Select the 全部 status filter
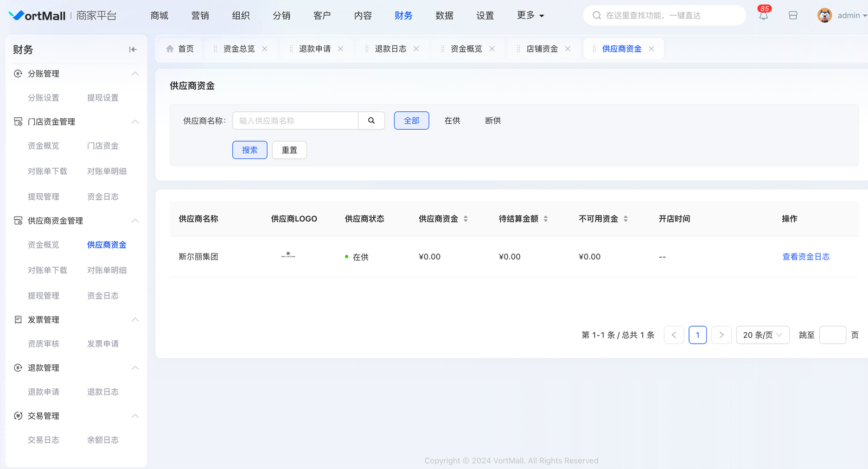 click(411, 121)
